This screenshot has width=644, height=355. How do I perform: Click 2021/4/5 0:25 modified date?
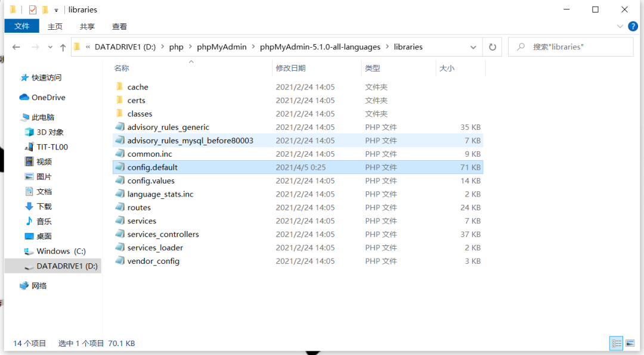pos(301,167)
